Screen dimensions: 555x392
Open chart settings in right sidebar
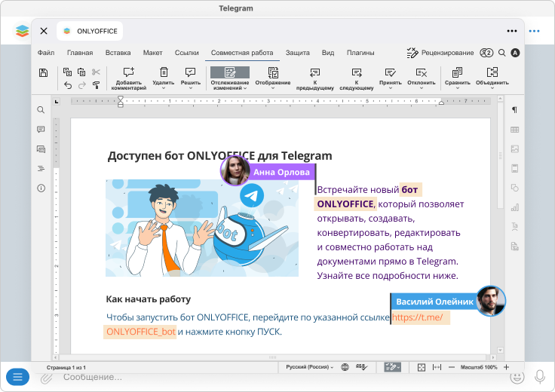(x=514, y=207)
